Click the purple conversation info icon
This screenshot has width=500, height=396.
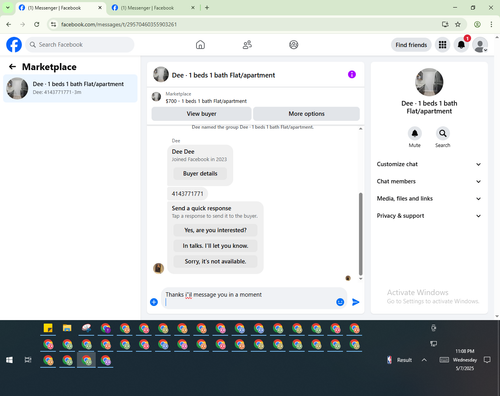(352, 74)
